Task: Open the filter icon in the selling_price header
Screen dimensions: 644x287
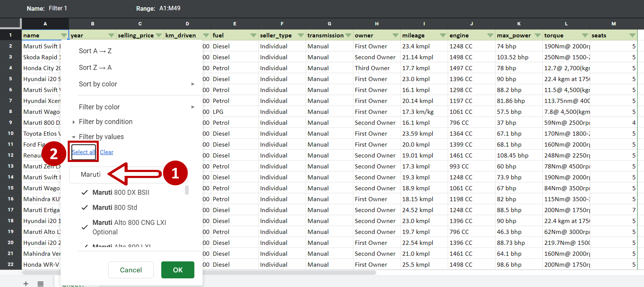Action: 159,36
